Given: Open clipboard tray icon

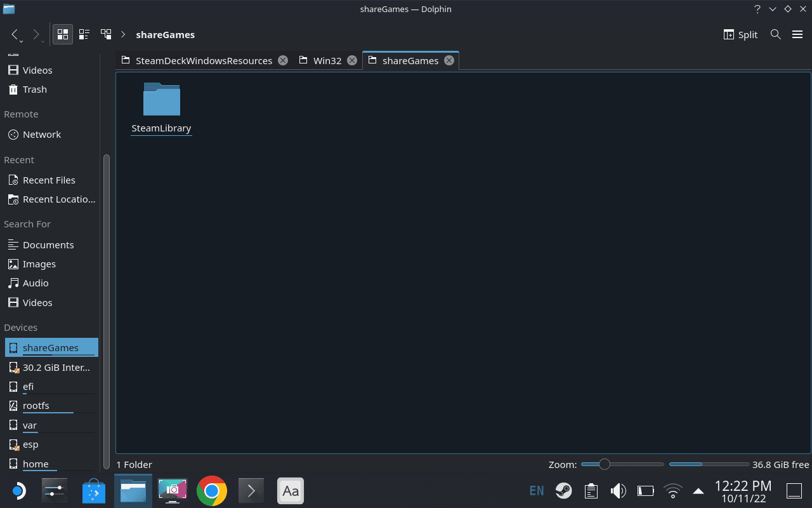Looking at the screenshot, I should 591,491.
